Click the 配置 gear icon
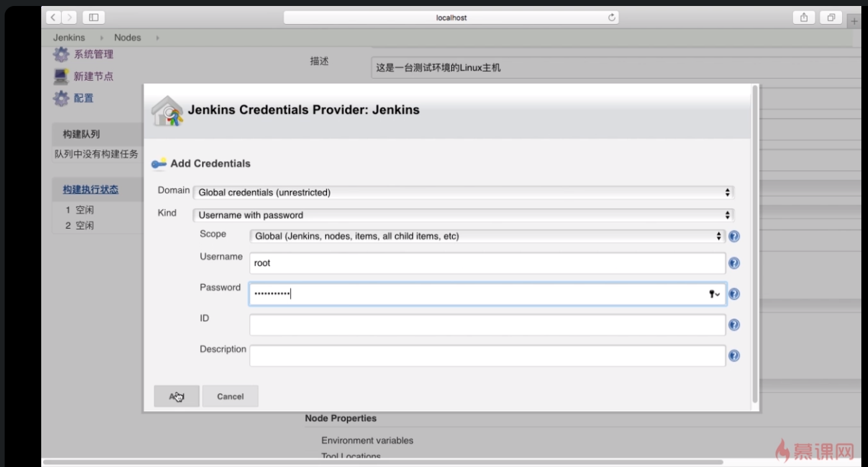 click(x=61, y=98)
